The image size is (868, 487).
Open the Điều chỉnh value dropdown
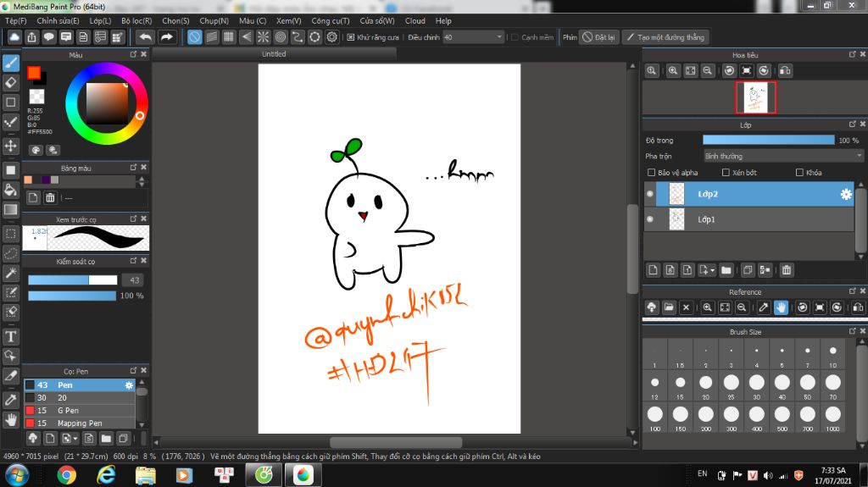[x=498, y=37]
